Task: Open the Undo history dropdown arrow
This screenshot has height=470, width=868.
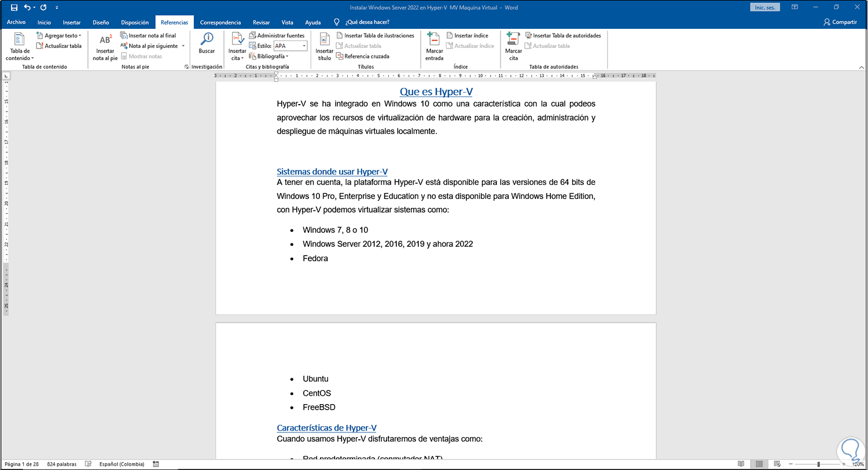Action: (34, 8)
